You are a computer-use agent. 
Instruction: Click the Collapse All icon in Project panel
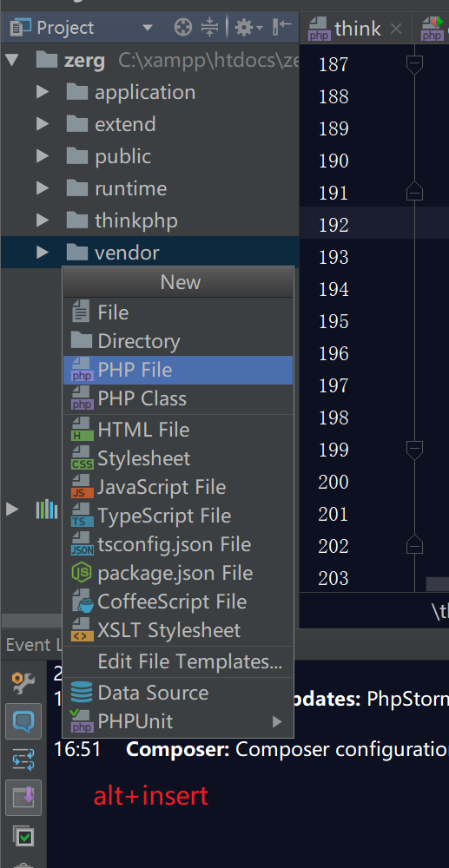(x=210, y=27)
